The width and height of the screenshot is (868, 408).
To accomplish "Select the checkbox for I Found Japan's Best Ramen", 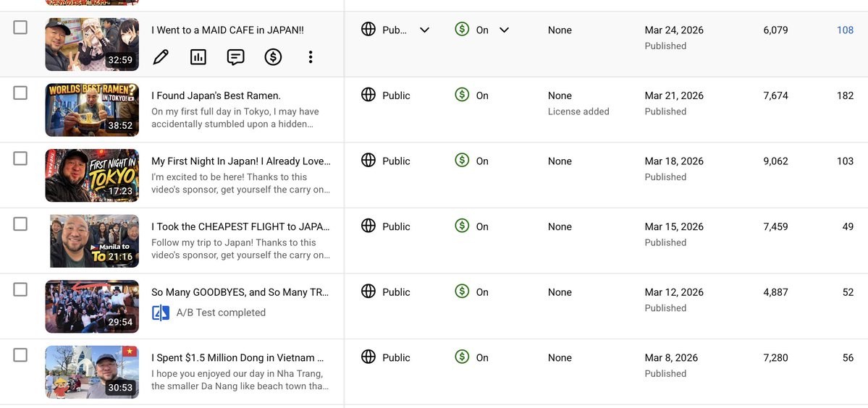I will pos(20,93).
